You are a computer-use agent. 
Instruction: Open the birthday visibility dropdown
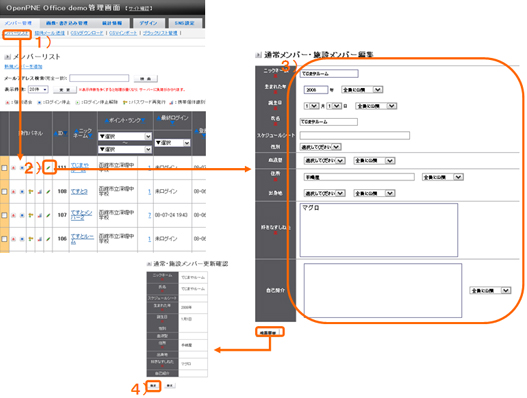click(376, 106)
